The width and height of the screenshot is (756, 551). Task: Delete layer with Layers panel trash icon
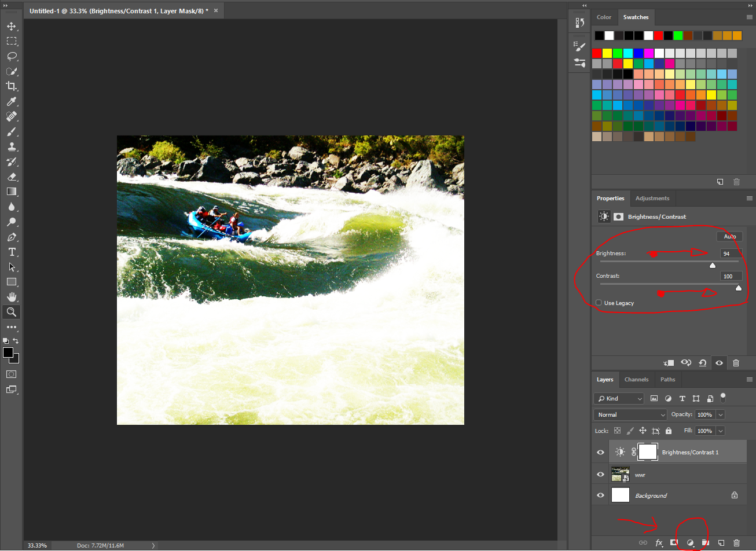[x=736, y=543]
